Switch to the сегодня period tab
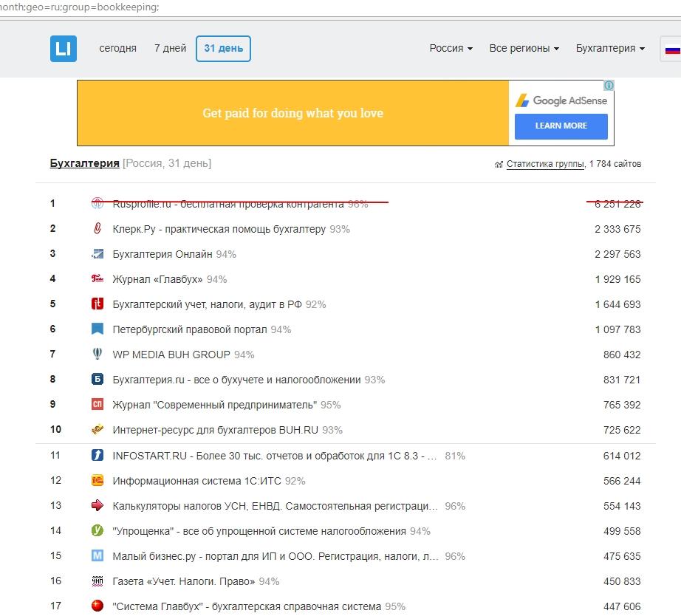681x616 pixels. click(x=117, y=48)
